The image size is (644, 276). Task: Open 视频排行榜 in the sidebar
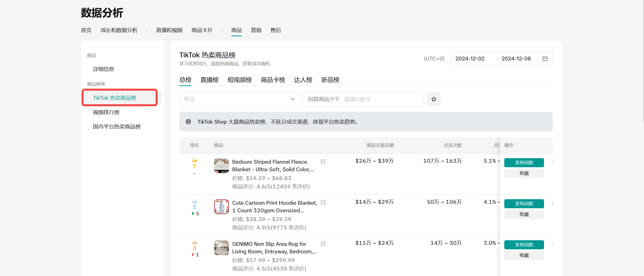(106, 112)
